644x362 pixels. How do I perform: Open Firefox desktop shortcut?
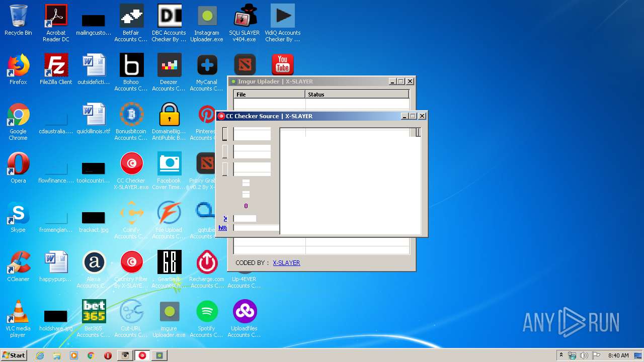[18, 69]
